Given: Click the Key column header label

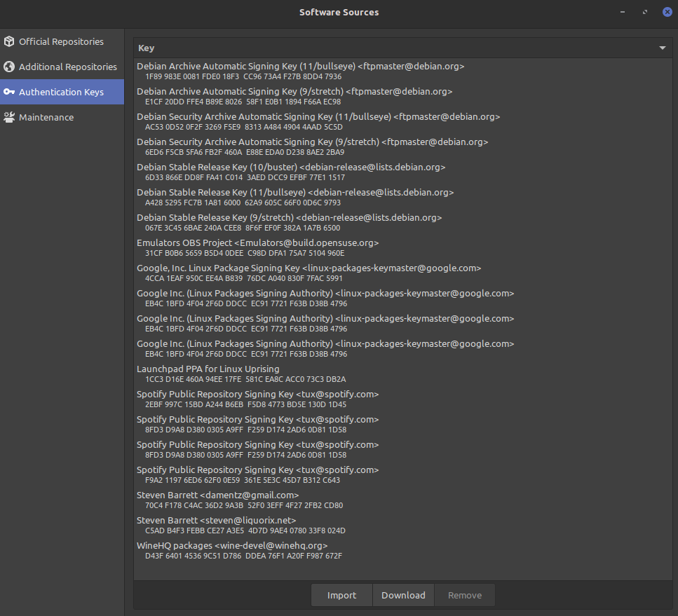Looking at the screenshot, I should (146, 48).
